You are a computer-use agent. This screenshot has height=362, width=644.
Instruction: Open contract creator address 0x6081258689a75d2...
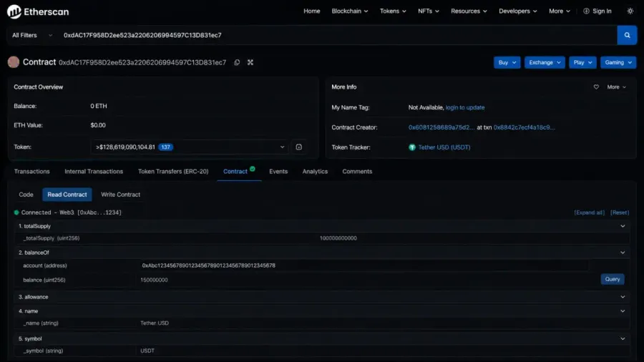pos(441,127)
